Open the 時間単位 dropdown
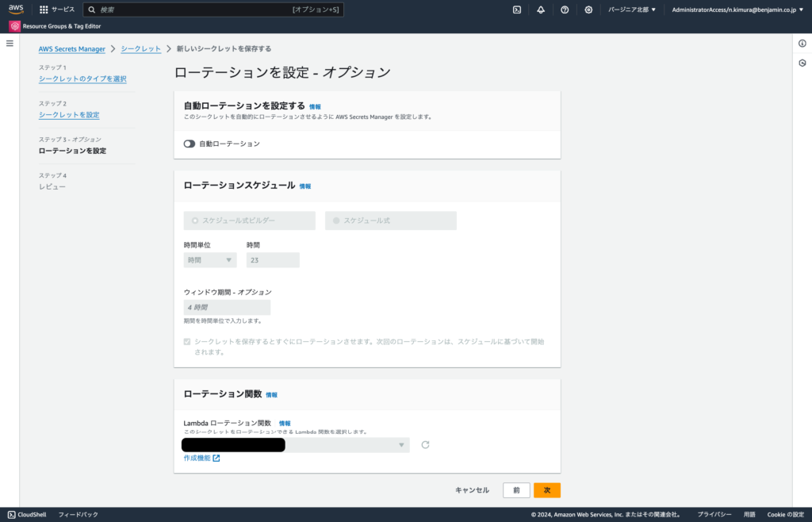This screenshot has height=522, width=812. pos(210,260)
